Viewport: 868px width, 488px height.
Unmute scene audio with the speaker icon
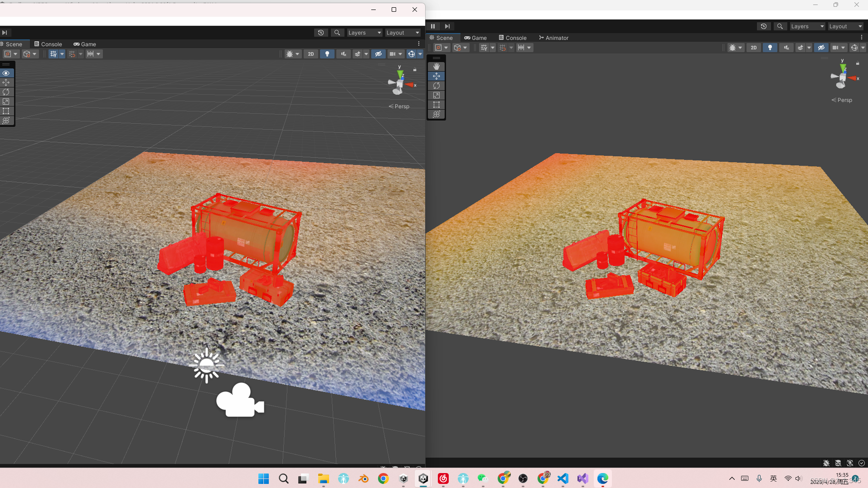[787, 47]
